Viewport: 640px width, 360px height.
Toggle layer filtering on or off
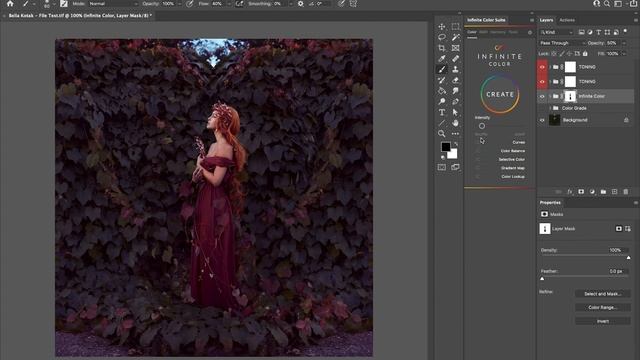(x=625, y=31)
